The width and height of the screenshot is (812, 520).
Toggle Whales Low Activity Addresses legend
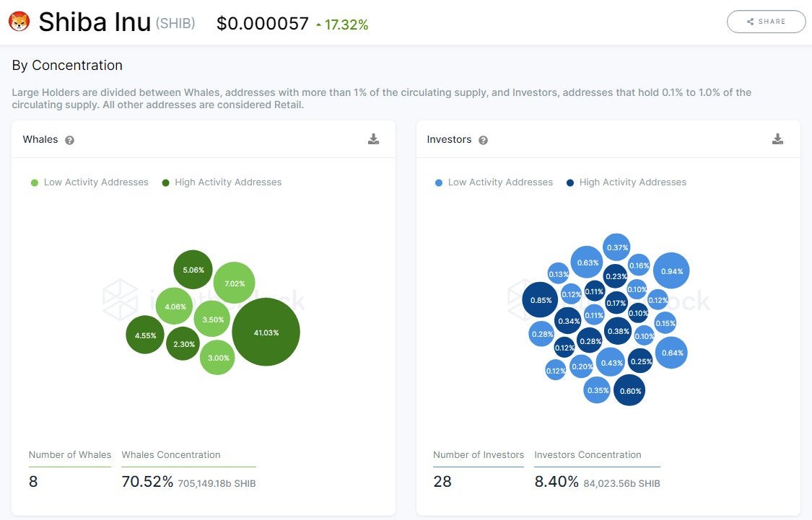pyautogui.click(x=90, y=182)
